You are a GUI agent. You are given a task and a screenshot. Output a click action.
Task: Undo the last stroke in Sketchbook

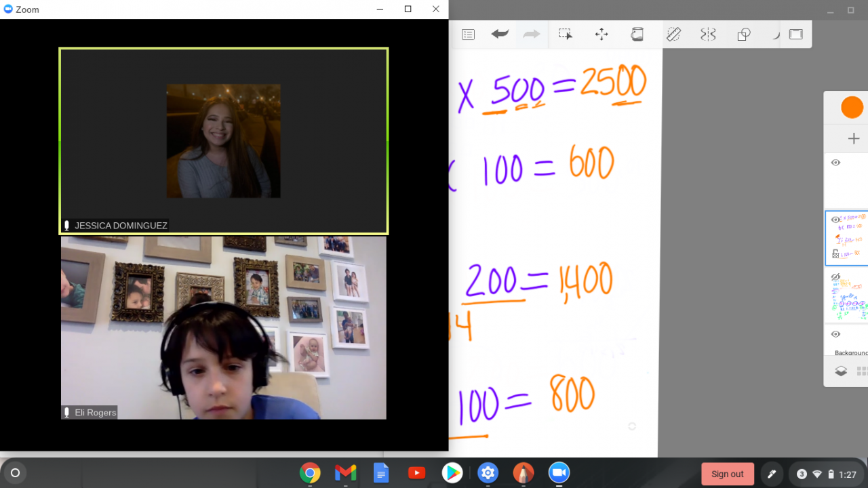click(500, 34)
